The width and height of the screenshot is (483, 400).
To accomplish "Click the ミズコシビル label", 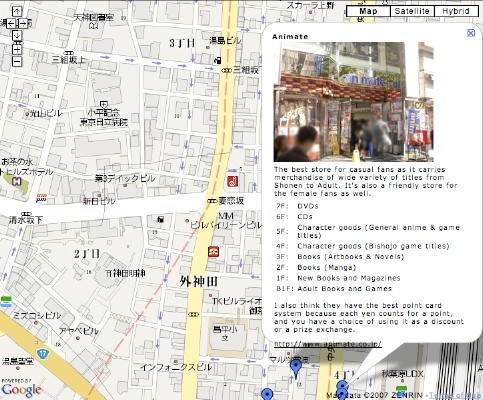I will (37, 315).
